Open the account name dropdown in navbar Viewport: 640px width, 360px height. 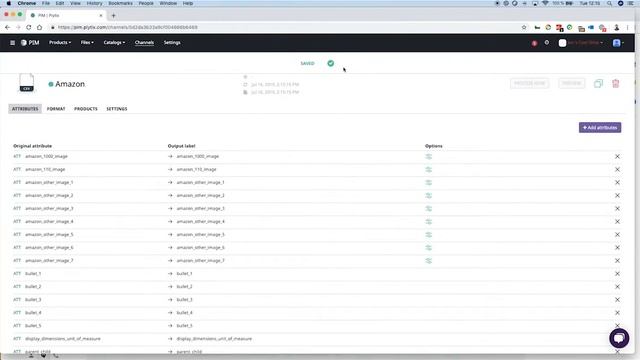(581, 42)
